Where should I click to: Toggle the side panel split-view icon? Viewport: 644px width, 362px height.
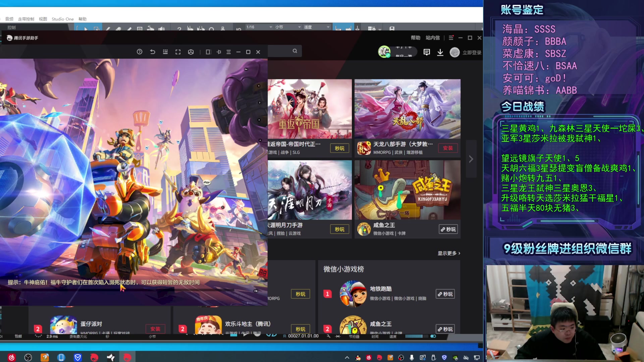point(208,52)
